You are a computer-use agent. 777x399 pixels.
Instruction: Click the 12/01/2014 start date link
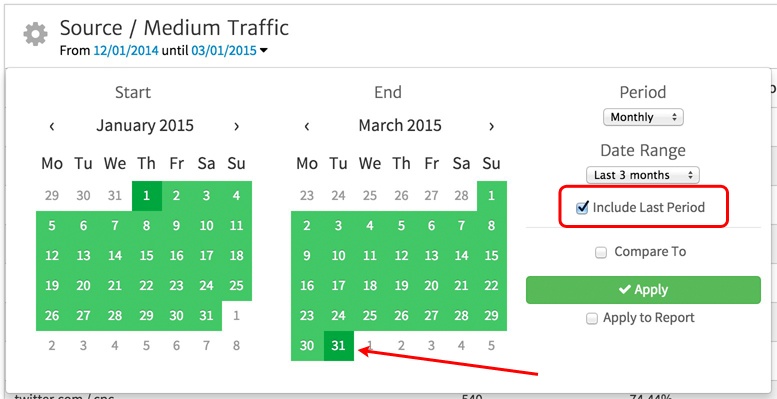(x=126, y=51)
